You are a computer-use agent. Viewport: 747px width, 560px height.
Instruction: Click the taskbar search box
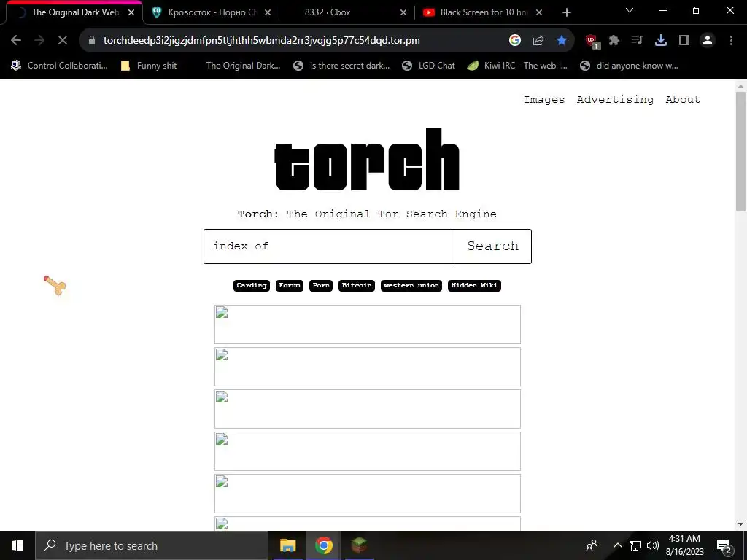click(152, 545)
